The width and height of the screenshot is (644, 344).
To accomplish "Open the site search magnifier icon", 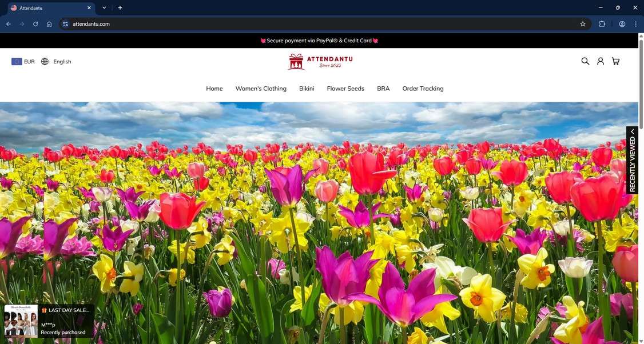I will click(585, 61).
